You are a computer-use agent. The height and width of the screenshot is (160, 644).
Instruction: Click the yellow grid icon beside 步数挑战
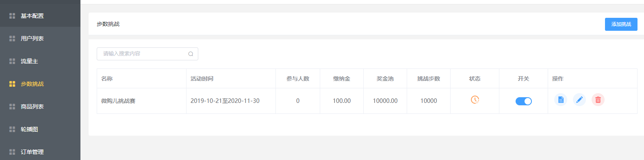coord(12,84)
